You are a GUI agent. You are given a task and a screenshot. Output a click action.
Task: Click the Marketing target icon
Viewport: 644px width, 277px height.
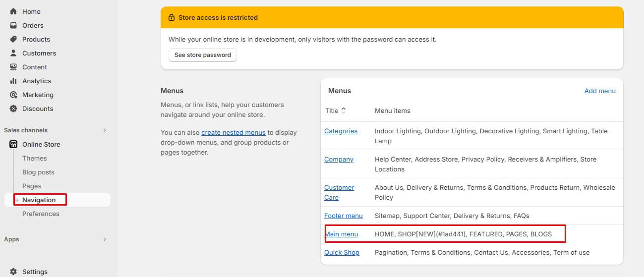(x=13, y=95)
